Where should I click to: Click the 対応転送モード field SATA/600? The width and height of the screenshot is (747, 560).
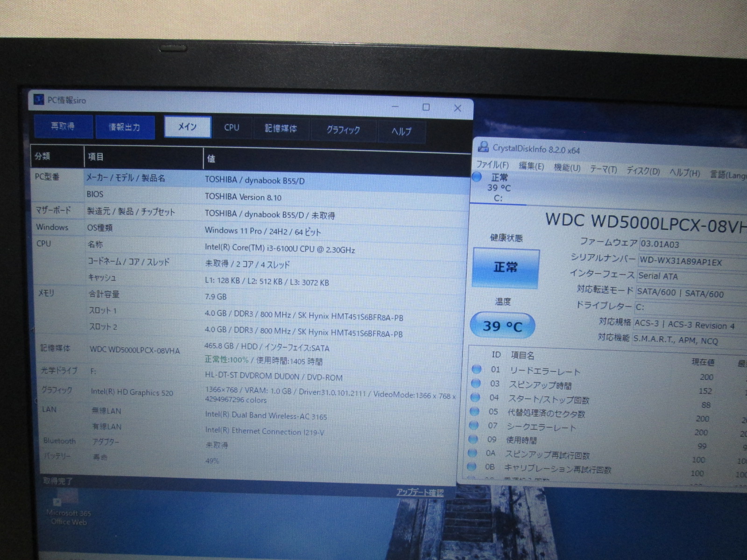point(691,294)
